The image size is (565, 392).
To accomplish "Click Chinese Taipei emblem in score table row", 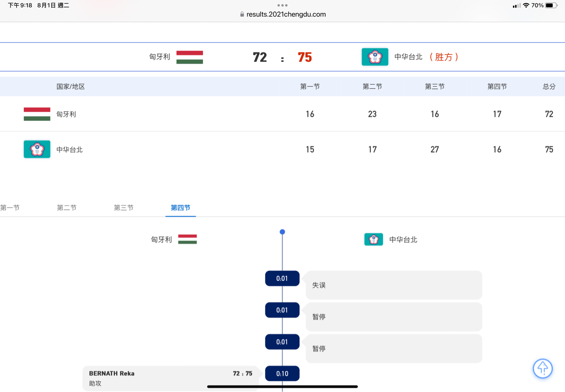I will point(37,149).
